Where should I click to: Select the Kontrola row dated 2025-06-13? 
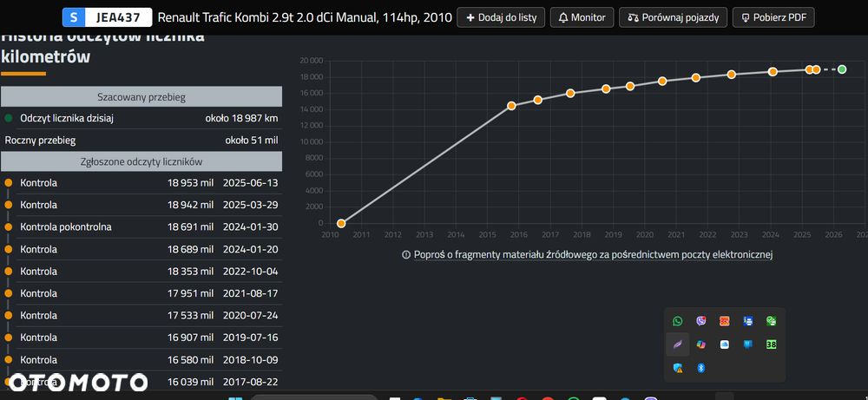tap(141, 182)
